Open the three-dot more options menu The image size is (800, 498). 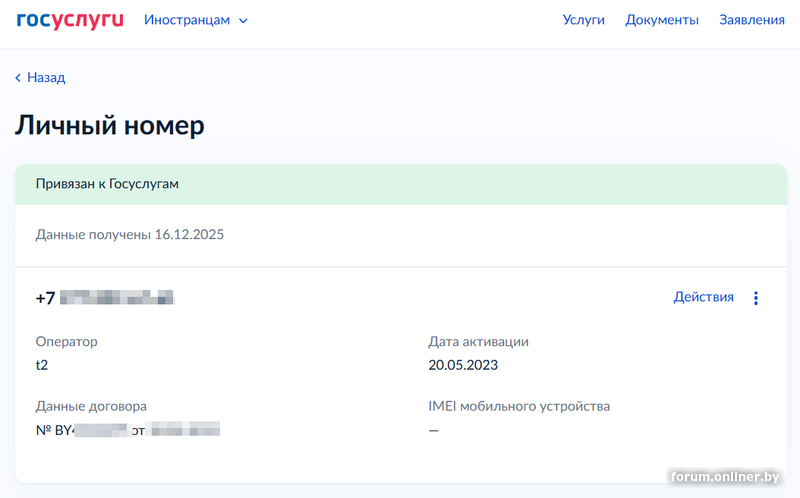point(756,298)
